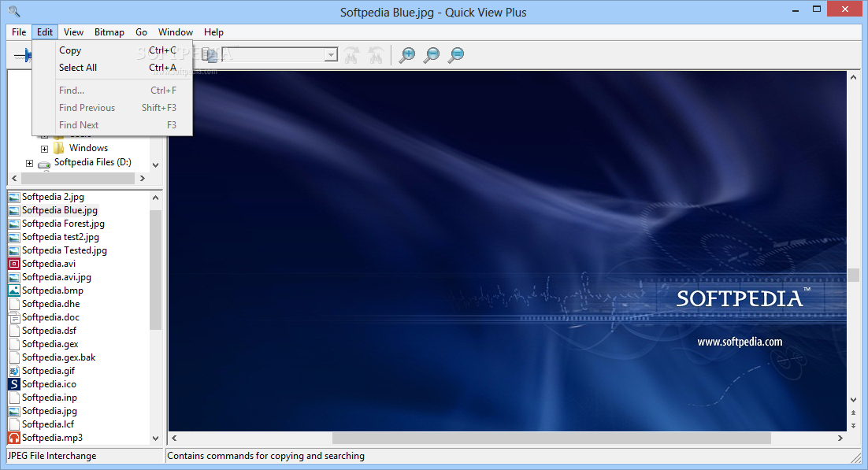Click the Quick View Plus title bar icon
The image size is (868, 470).
tap(14, 11)
